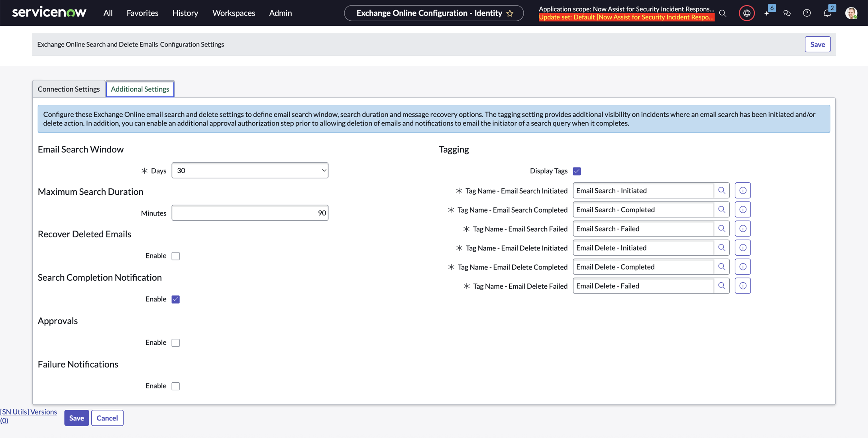Favorite the Exchange Online Configuration page star
The height and width of the screenshot is (438, 868).
click(x=510, y=13)
